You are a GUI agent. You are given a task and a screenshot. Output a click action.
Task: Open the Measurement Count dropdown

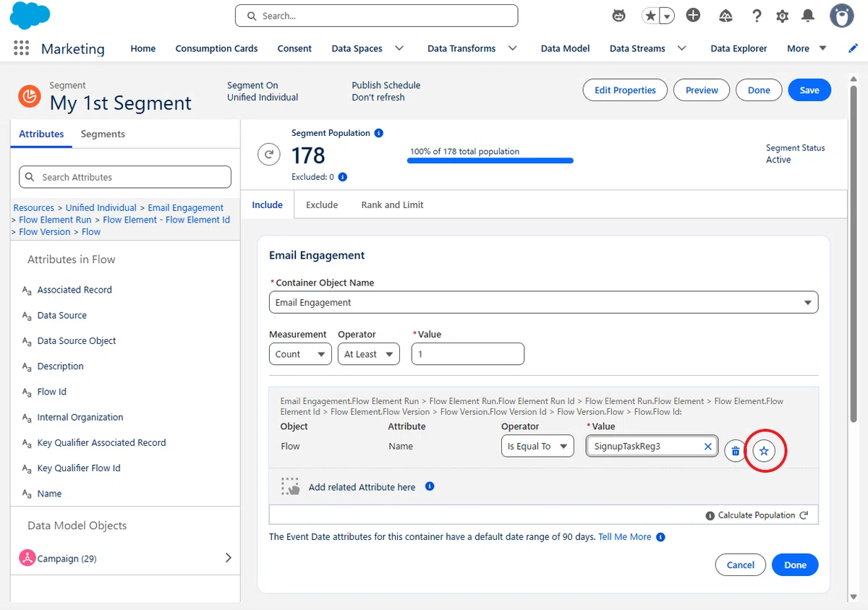(300, 354)
